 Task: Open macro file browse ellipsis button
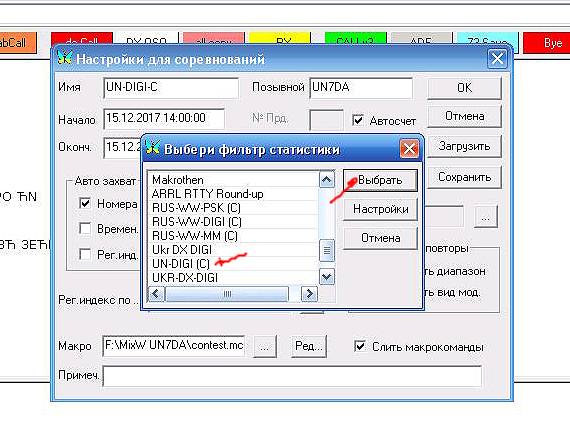click(265, 347)
